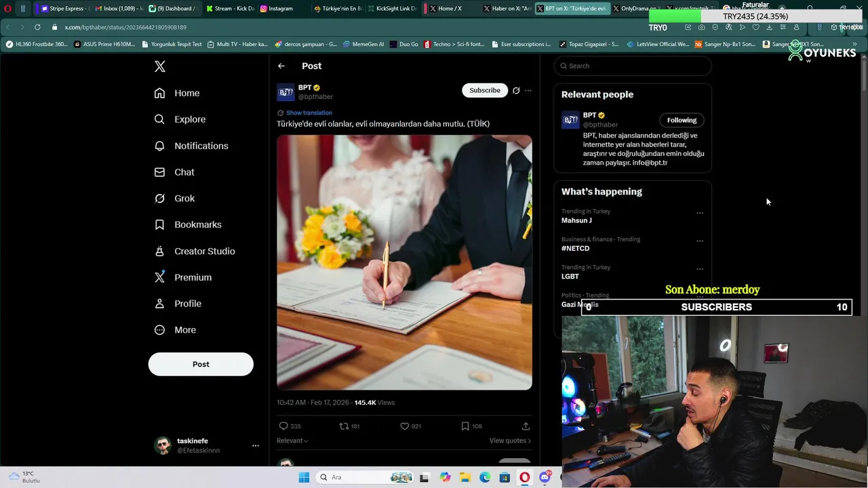Open the wedding signing photo
Viewport: 868px width, 488px height.
[x=404, y=262]
